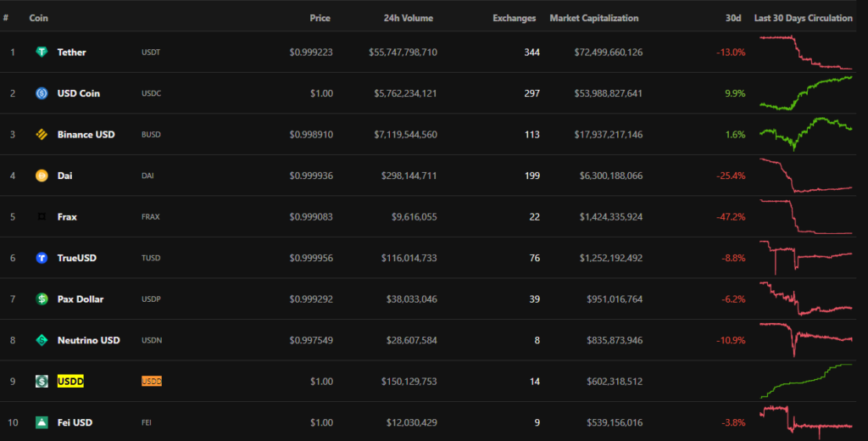
Task: Sort table by Price column header
Action: [320, 18]
